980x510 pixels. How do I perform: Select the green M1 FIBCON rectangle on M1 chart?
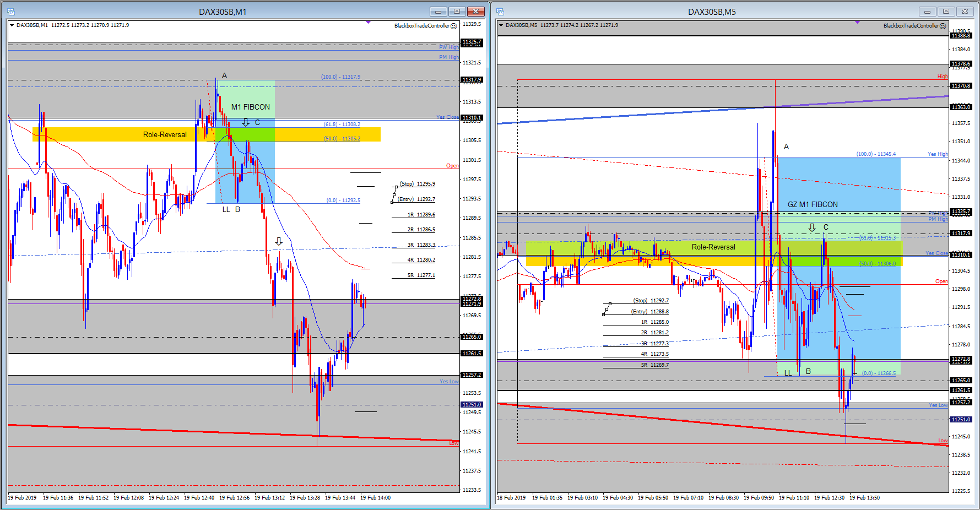[251, 99]
